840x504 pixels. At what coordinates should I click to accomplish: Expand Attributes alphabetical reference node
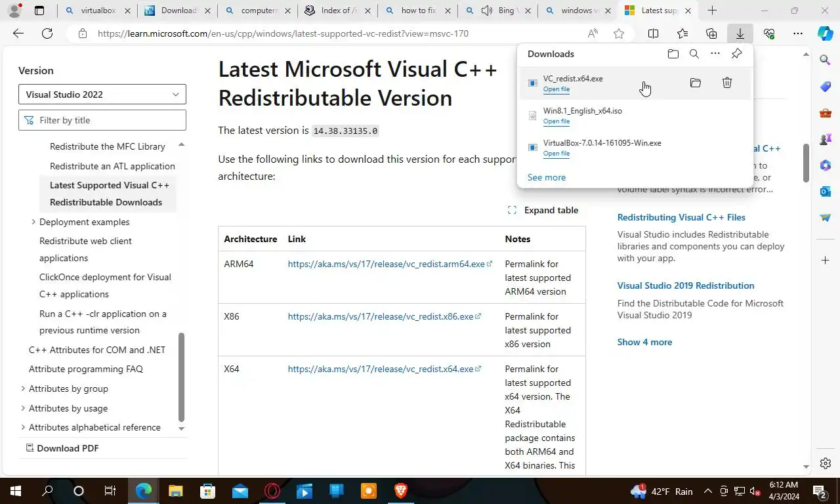[x=23, y=427]
